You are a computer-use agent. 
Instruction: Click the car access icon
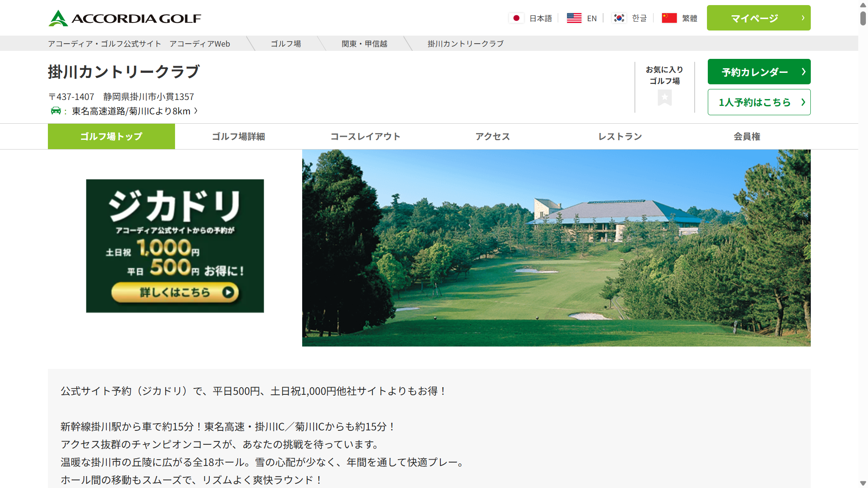[x=56, y=111]
